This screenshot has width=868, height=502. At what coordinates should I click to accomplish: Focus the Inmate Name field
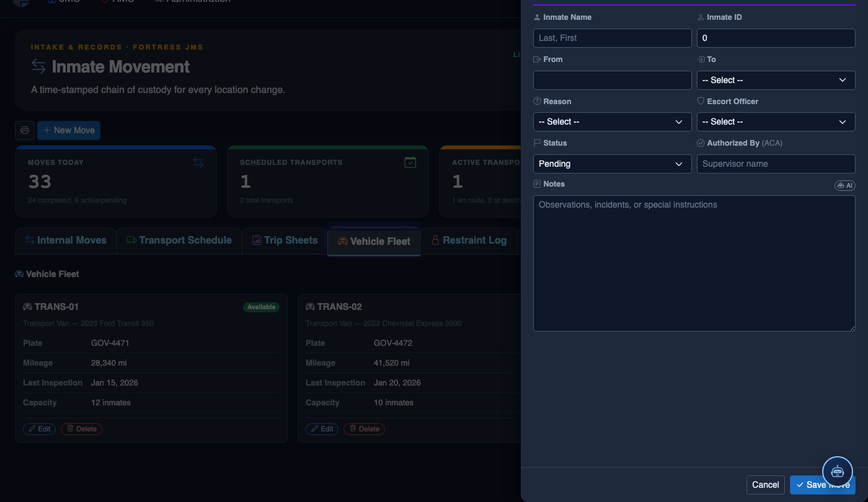coord(613,38)
